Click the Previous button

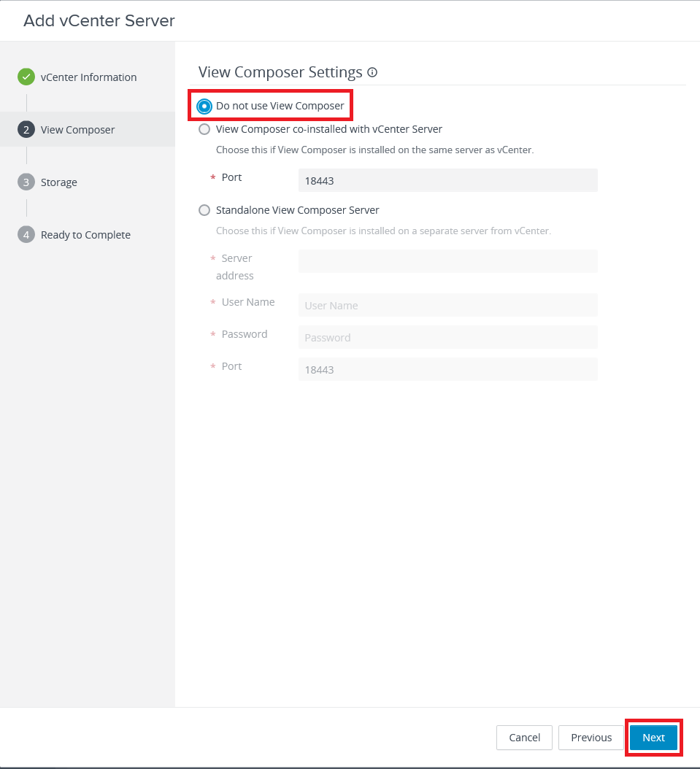click(591, 738)
